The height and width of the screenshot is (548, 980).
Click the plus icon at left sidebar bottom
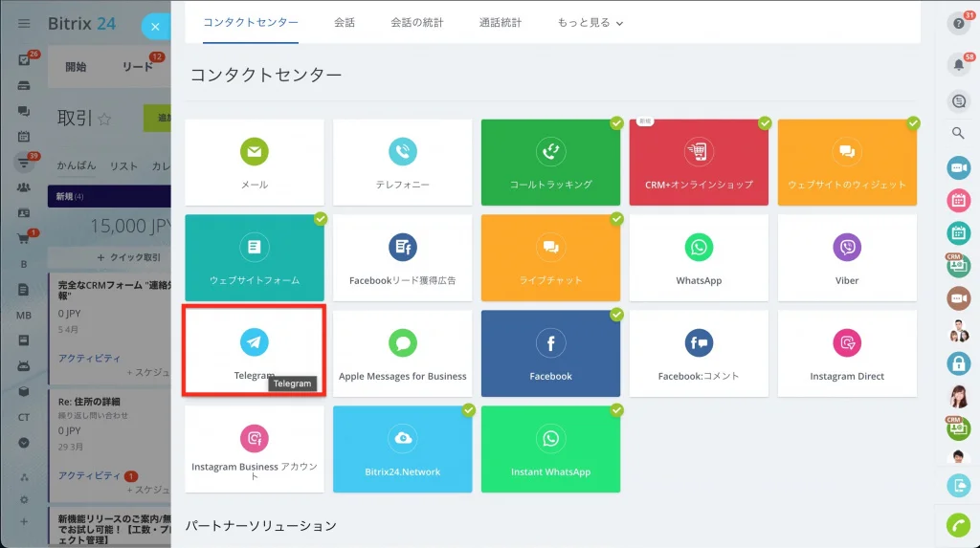[x=24, y=522]
